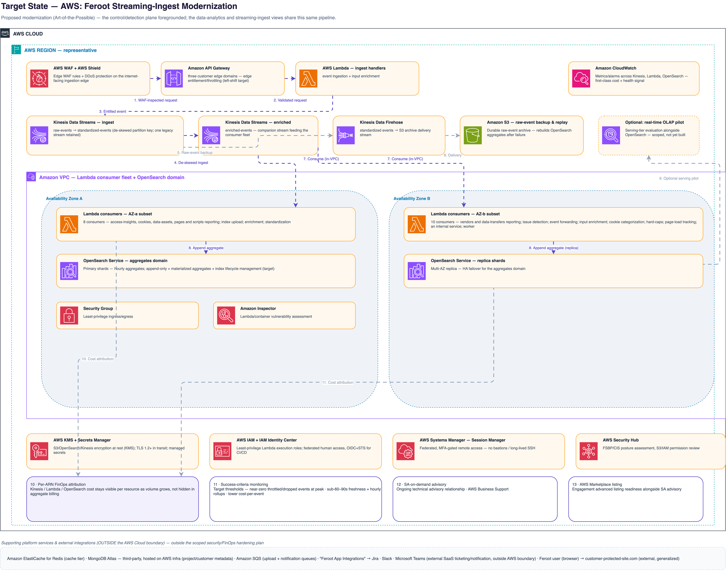726x588 pixels.
Task: Click the Success-criteria monitoring card
Action: [296, 499]
